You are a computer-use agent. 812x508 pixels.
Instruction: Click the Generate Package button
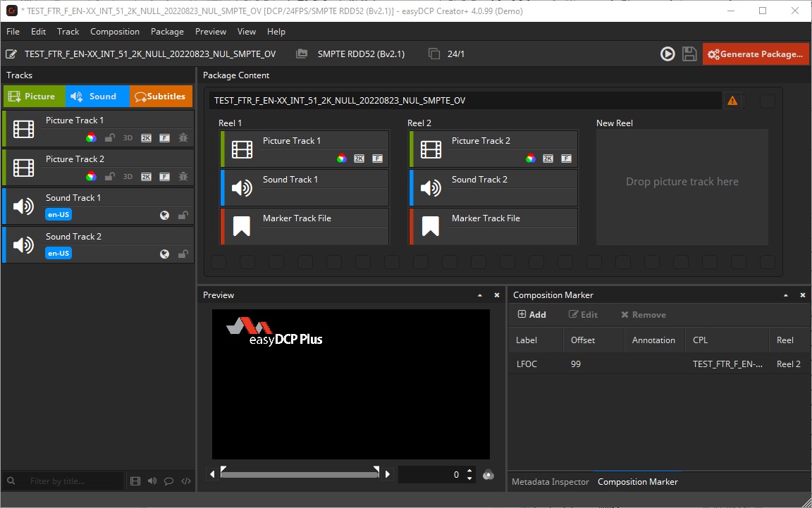pyautogui.click(x=756, y=54)
